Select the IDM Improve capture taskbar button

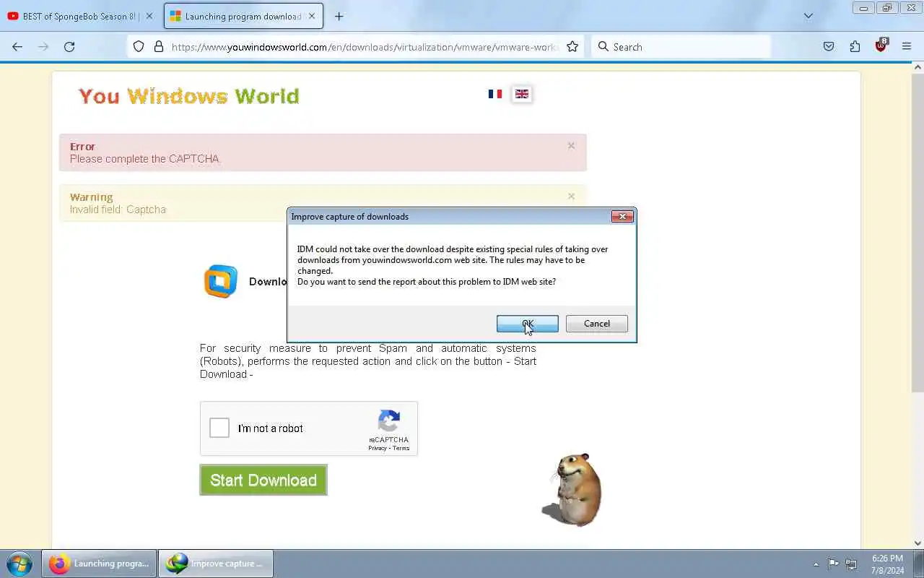pos(216,564)
